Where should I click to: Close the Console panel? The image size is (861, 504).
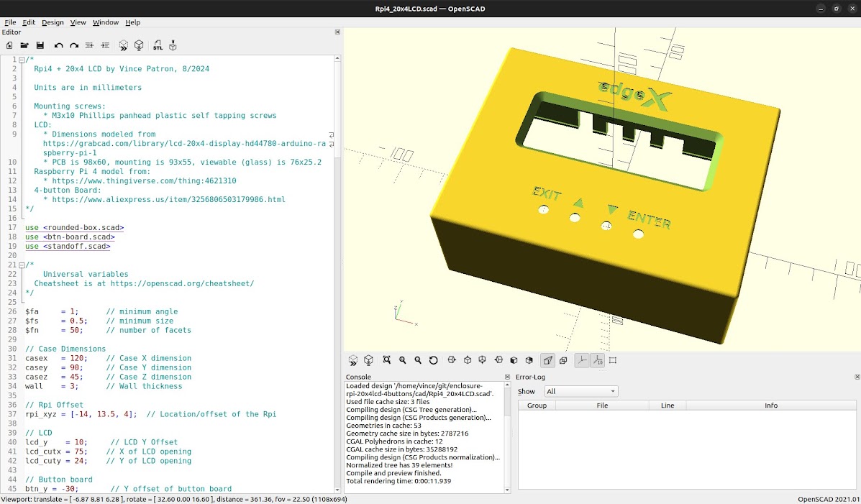[507, 377]
